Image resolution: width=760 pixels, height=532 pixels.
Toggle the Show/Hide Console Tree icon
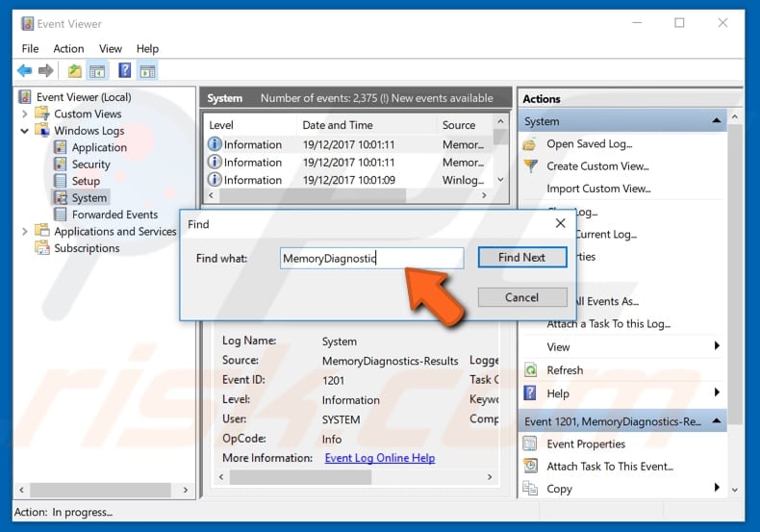(97, 71)
